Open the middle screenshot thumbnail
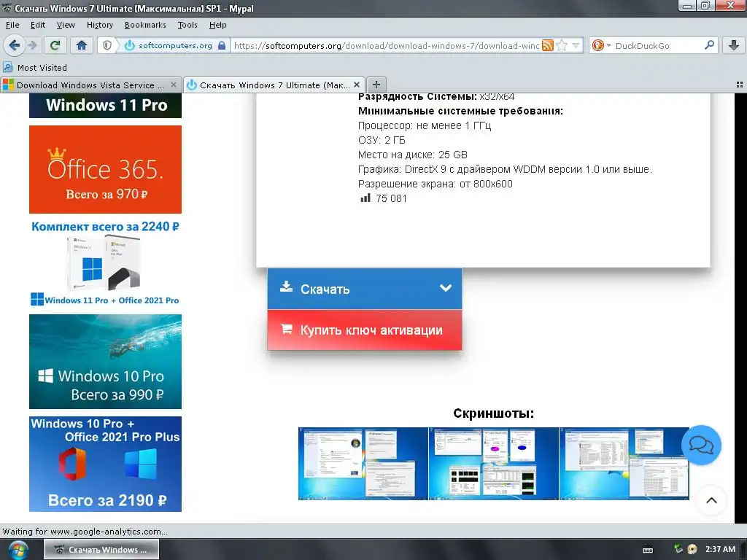 coord(494,463)
